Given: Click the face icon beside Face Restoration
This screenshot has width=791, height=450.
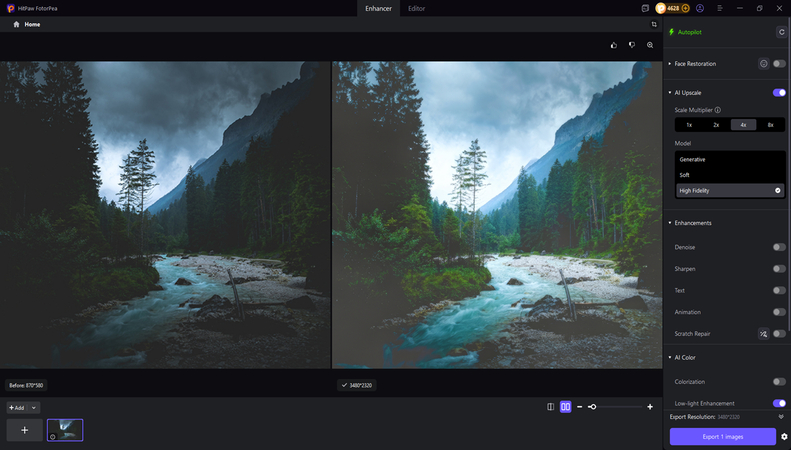Looking at the screenshot, I should [x=763, y=64].
